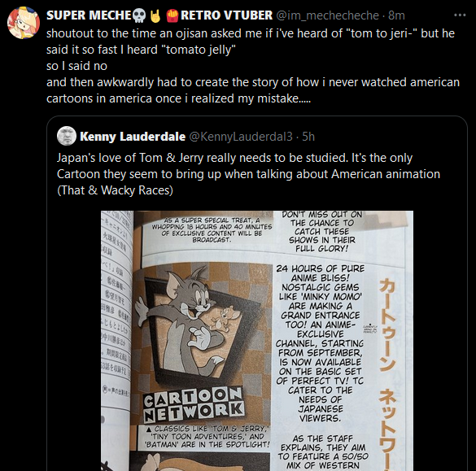Click Kenny Lauderdale's small avatar
This screenshot has width=476, height=471.
(67, 136)
